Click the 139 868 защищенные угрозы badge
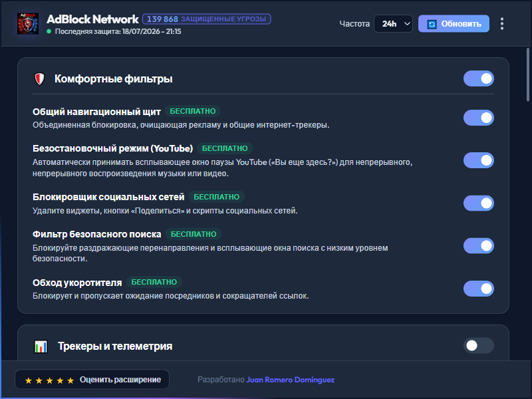This screenshot has width=532, height=399. coord(207,19)
